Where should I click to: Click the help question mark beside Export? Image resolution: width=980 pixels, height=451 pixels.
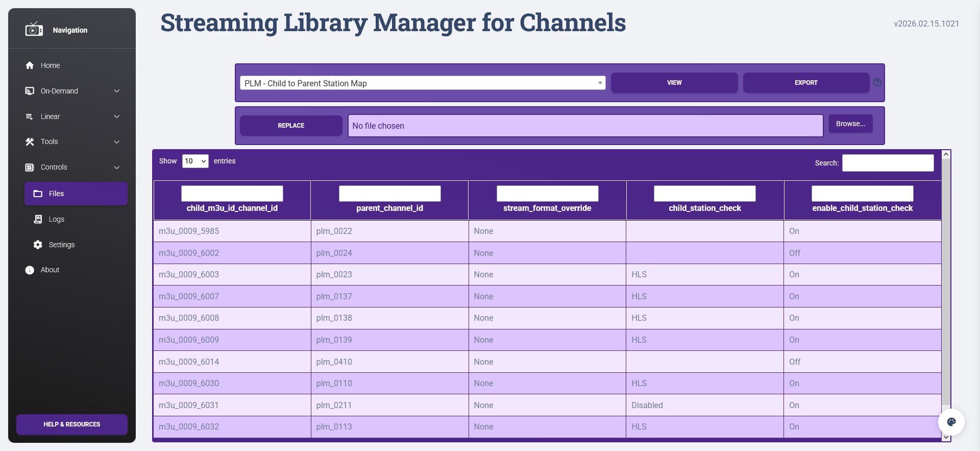pyautogui.click(x=877, y=83)
